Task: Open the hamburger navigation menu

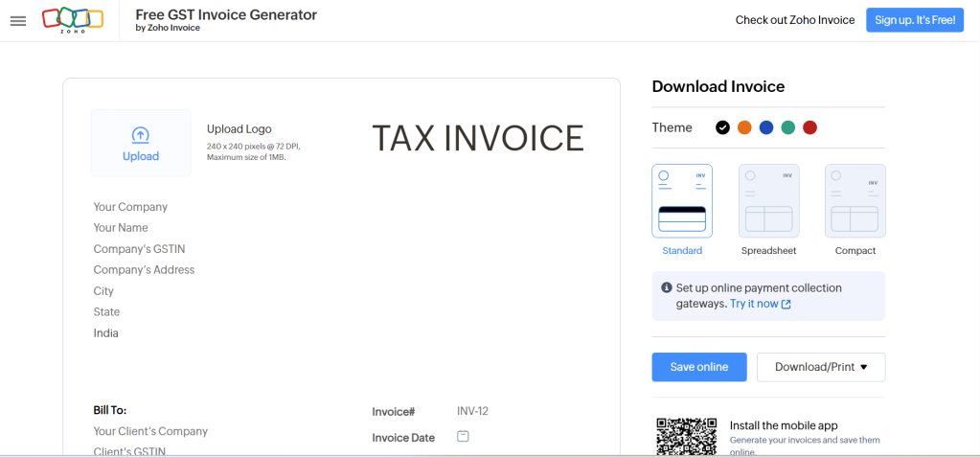Action: [x=18, y=20]
